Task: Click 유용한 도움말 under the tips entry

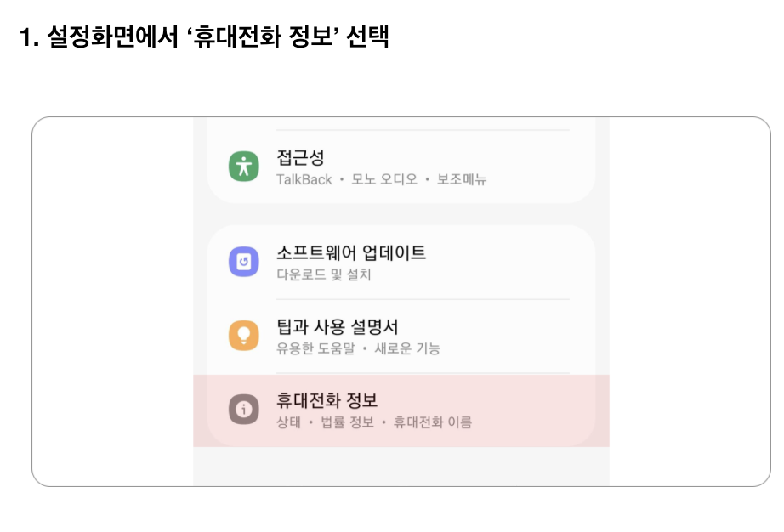Action: [x=315, y=348]
